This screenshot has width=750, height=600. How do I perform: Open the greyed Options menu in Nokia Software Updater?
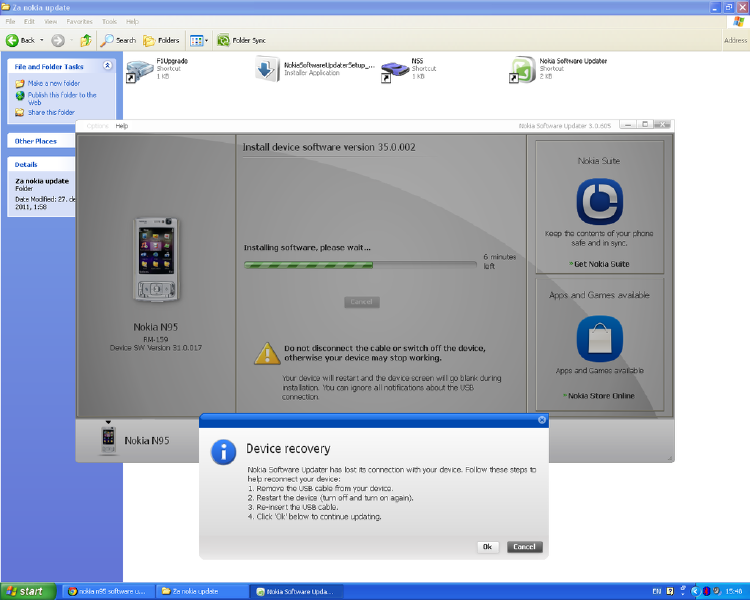(x=98, y=126)
